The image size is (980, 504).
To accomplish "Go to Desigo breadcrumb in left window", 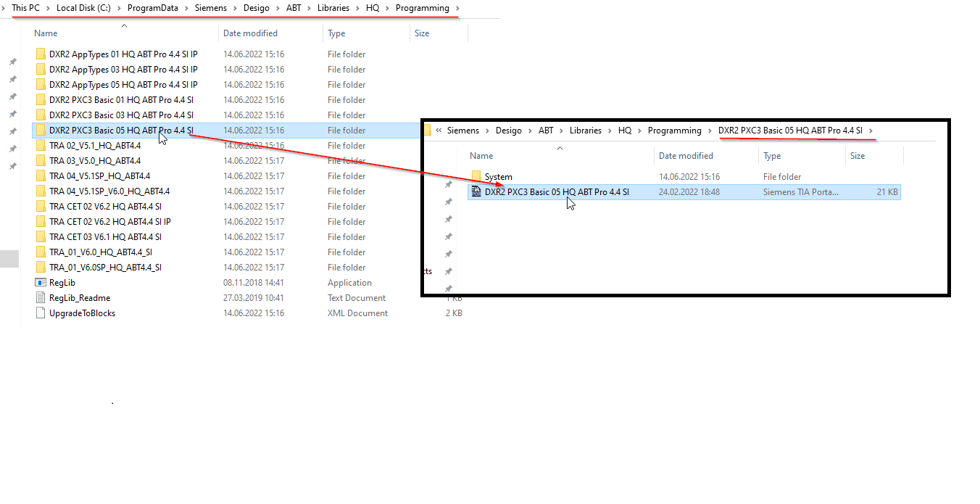I will point(257,8).
